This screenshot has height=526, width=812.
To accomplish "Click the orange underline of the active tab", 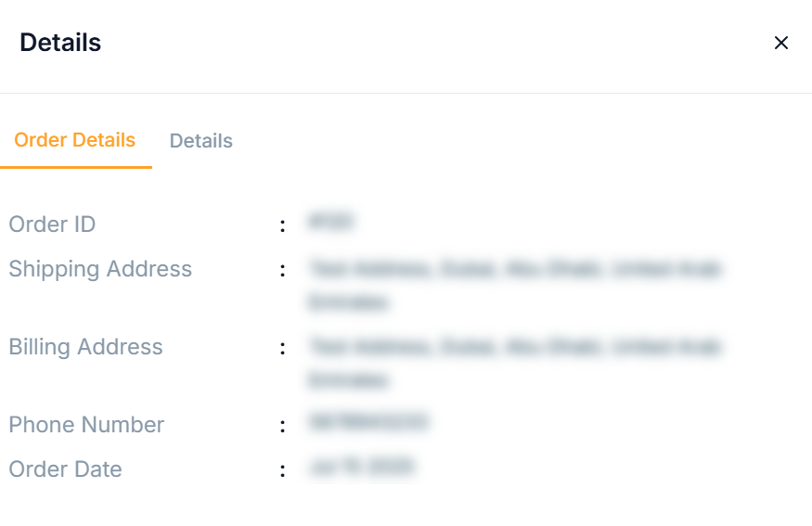I will pyautogui.click(x=75, y=167).
